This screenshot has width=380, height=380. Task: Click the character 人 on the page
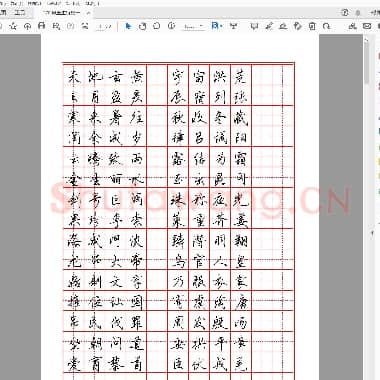click(x=220, y=261)
